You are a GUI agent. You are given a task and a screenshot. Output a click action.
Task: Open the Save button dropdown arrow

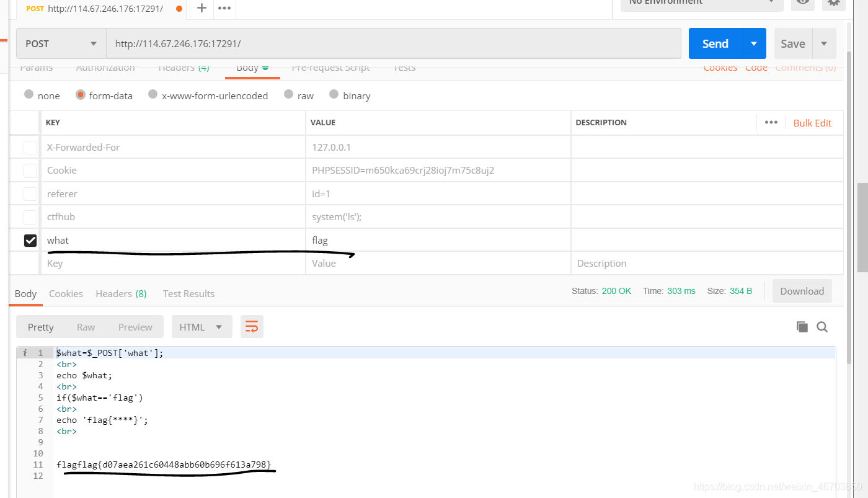point(824,43)
